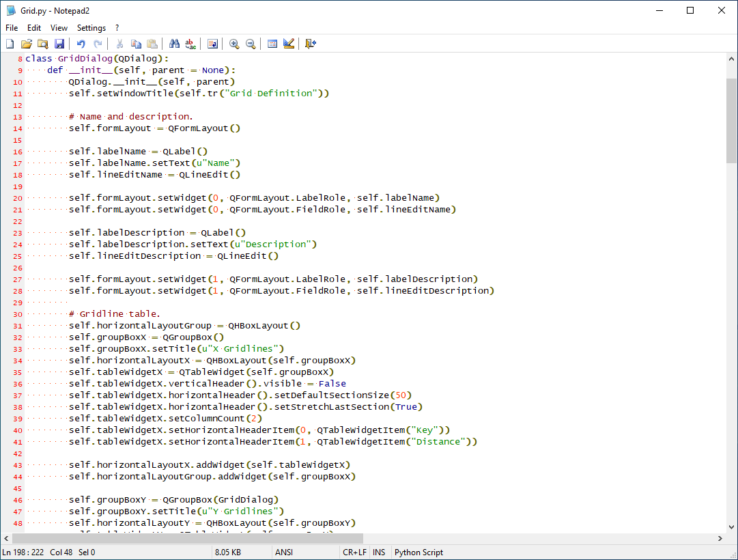Click the Ln 198 : 222 status entry
Viewport: 738px width, 560px height.
(x=23, y=552)
